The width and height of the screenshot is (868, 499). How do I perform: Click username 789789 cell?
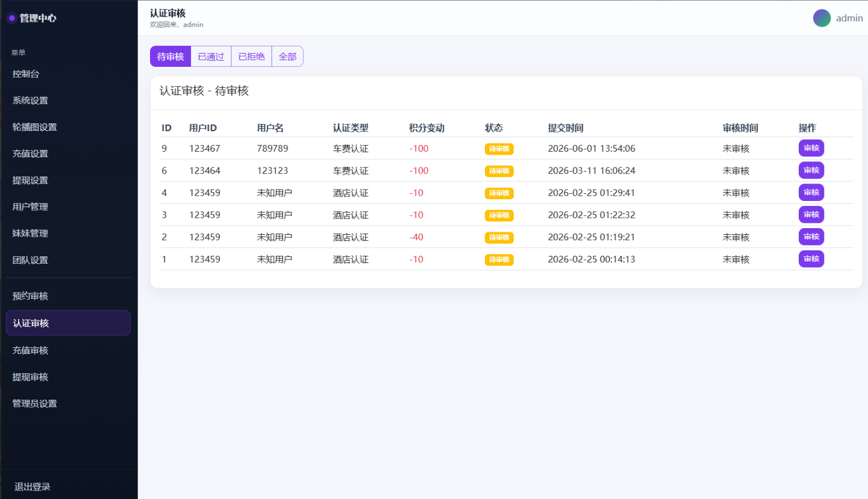273,149
